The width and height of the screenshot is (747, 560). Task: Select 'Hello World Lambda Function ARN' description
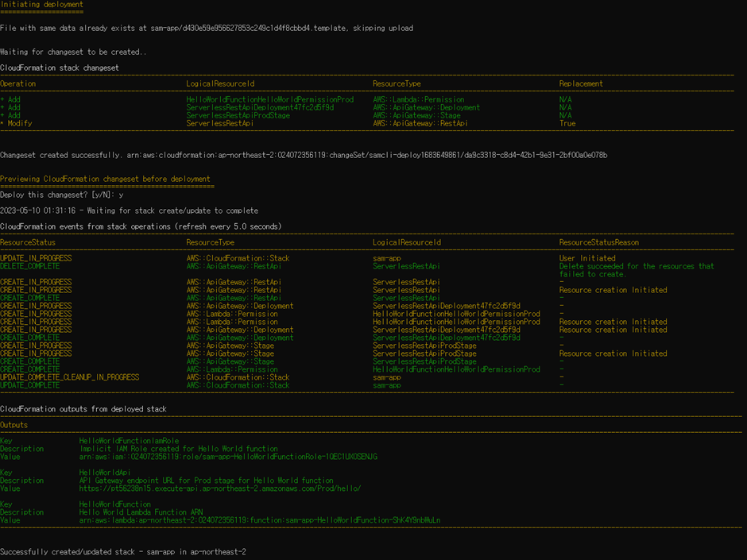[141, 512]
